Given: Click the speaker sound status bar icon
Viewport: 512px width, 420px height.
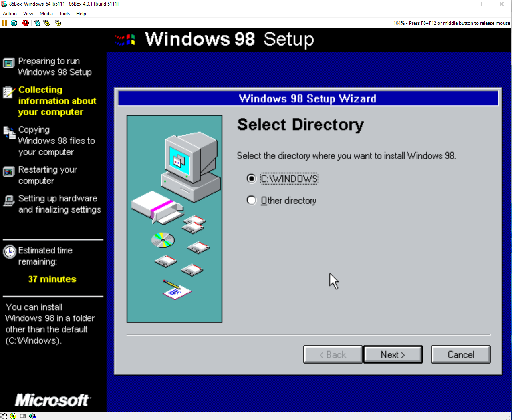Looking at the screenshot, I should [32, 416].
